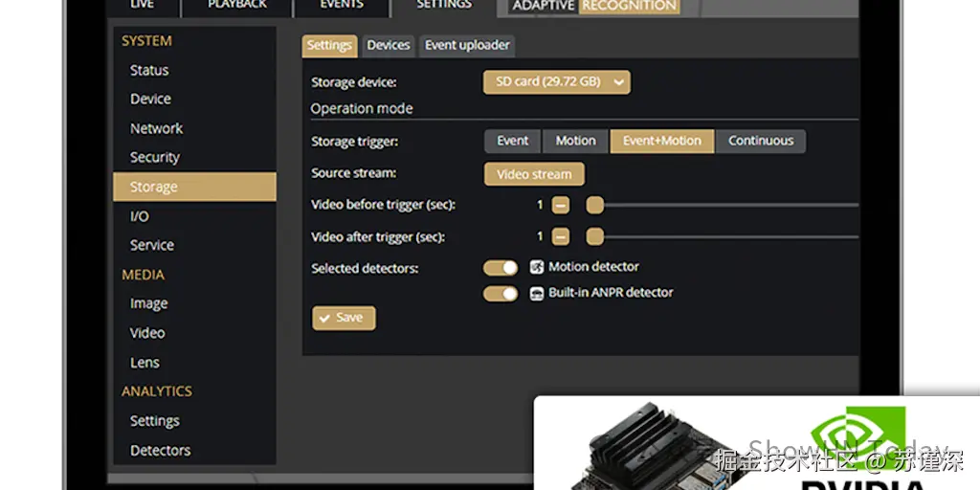Set storage trigger to Event

513,142
